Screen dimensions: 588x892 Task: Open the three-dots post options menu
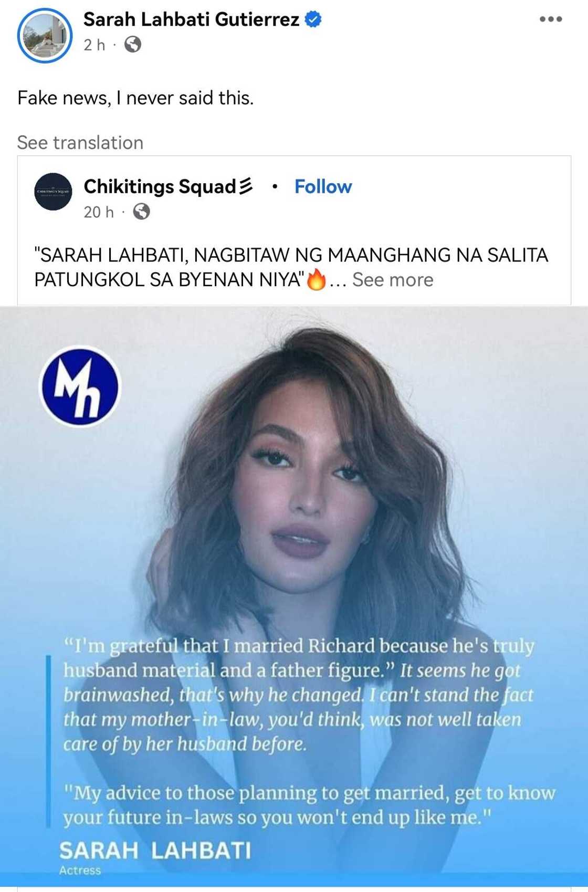click(x=551, y=19)
